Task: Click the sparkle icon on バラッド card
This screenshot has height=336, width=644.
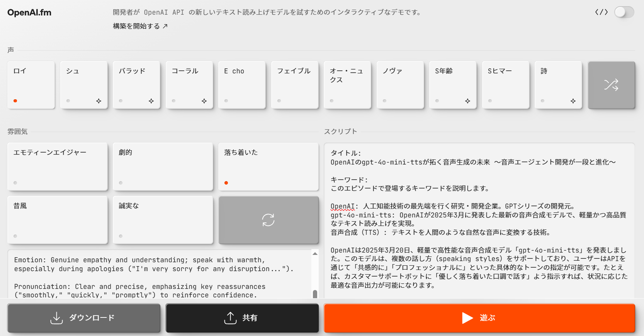Action: [151, 101]
